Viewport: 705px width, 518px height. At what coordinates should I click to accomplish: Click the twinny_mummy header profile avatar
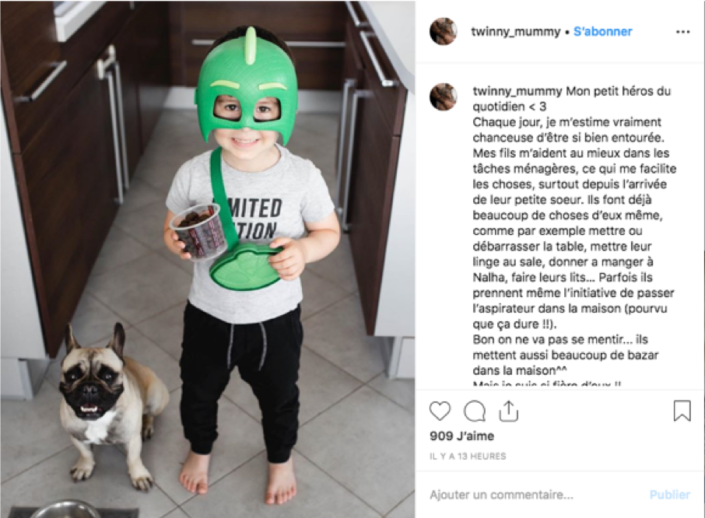(x=443, y=31)
